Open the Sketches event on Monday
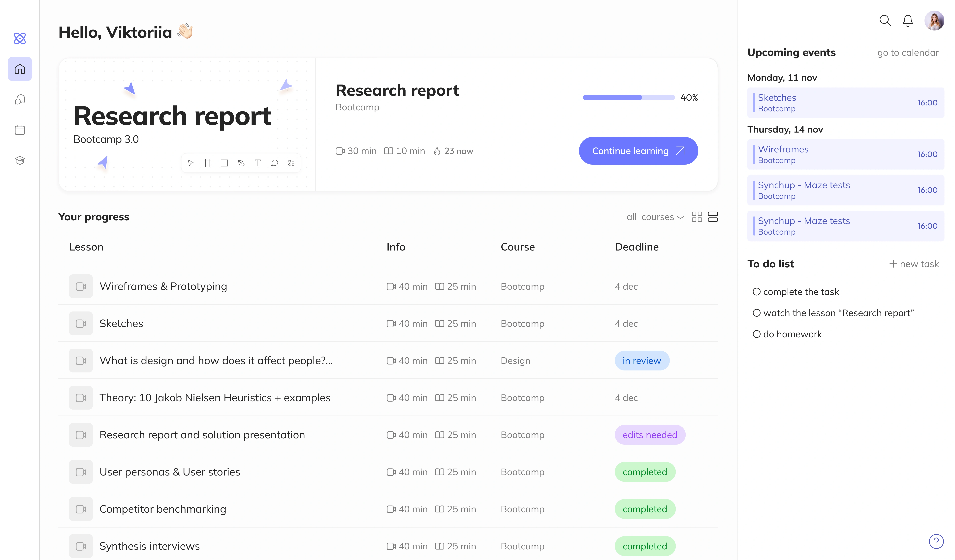The image size is (955, 560). [845, 103]
